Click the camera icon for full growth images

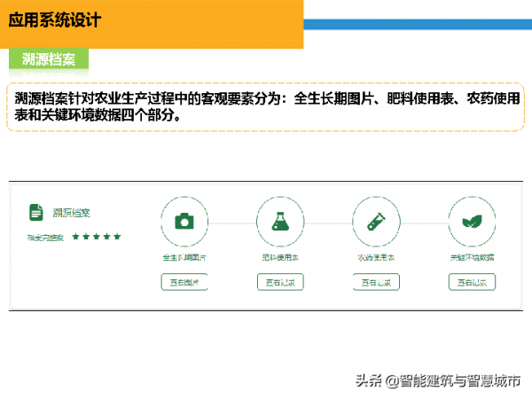pyautogui.click(x=184, y=222)
